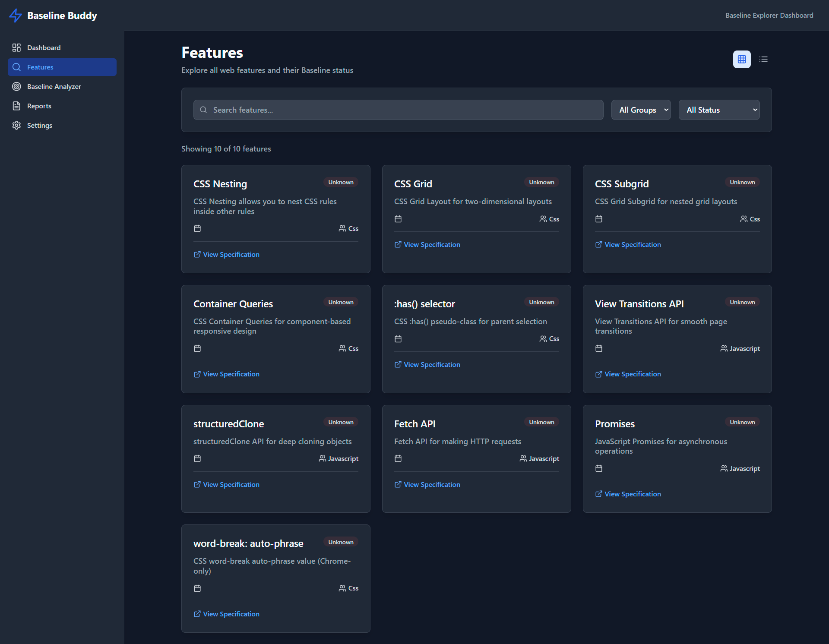View Specification for Container Queries
Viewport: 829px width, 644px height.
[x=231, y=374]
